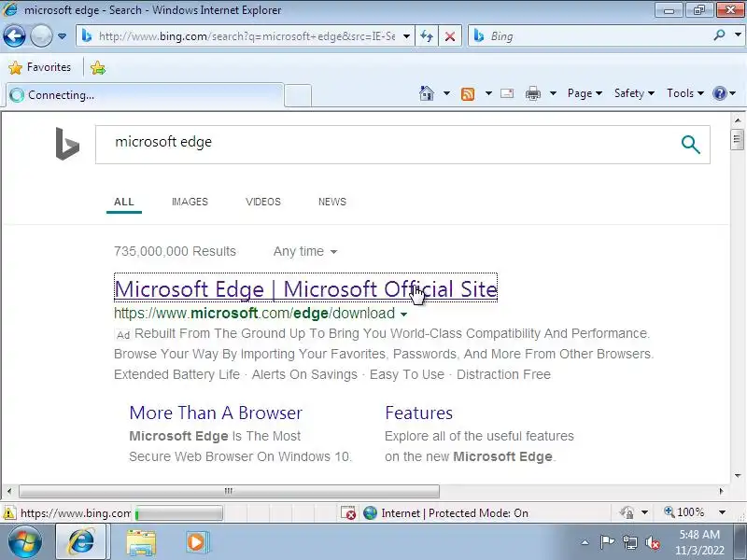747x560 pixels.
Task: Open the Any time filter dropdown
Action: pos(305,251)
